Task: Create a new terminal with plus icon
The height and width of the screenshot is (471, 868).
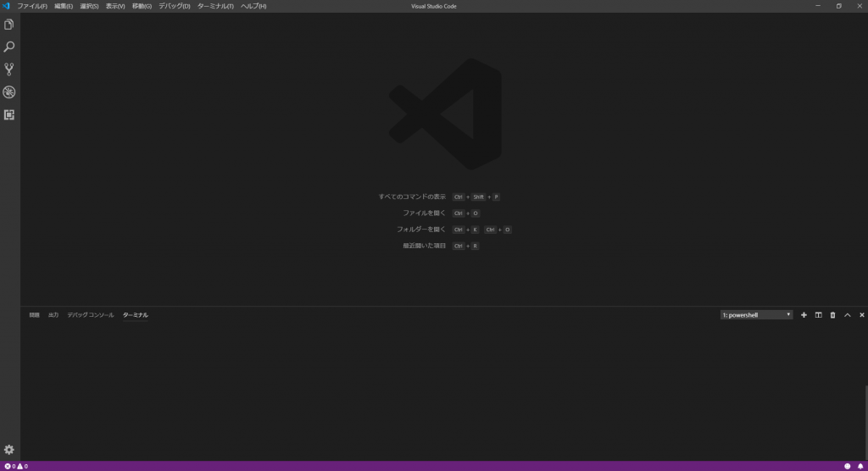Action: [x=804, y=315]
